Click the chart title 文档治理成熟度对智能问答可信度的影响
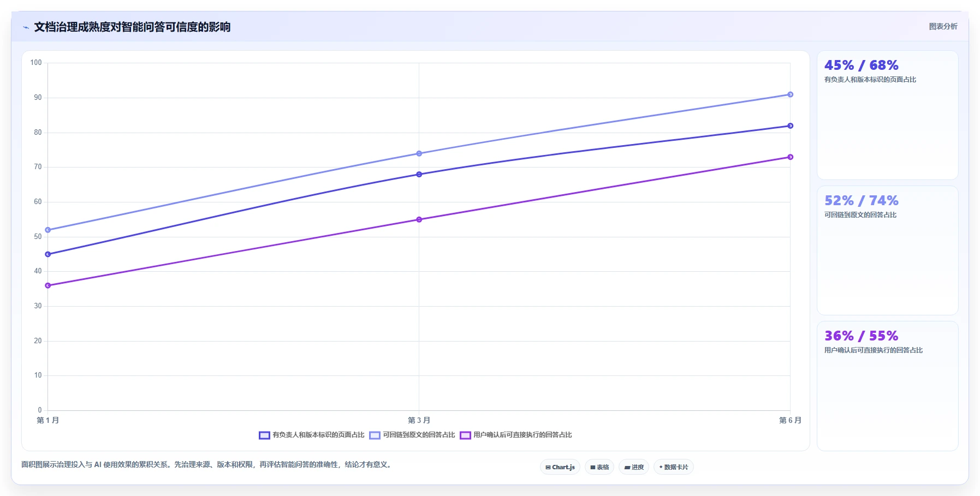This screenshot has height=496, width=980. [132, 27]
